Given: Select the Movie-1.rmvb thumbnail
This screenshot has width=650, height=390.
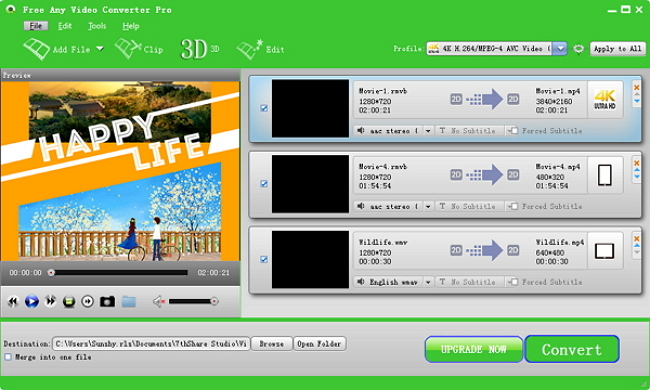Looking at the screenshot, I should click(310, 108).
